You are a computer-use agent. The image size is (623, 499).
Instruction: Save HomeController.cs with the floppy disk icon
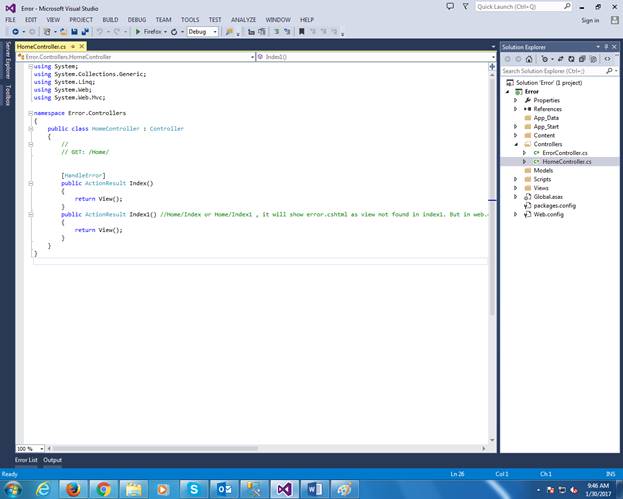[x=74, y=31]
